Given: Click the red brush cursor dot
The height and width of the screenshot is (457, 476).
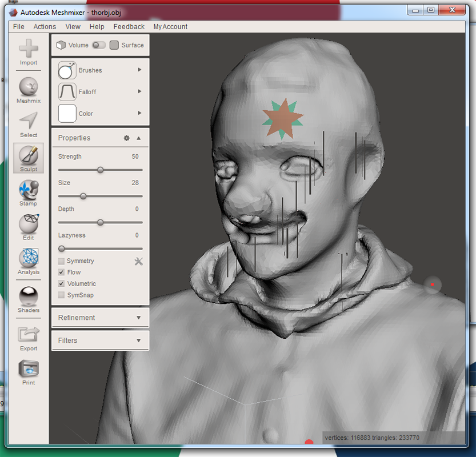Looking at the screenshot, I should point(432,284).
